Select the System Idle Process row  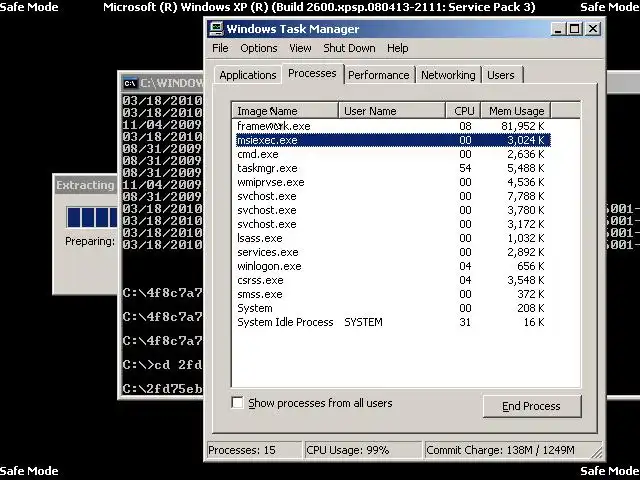click(x=393, y=322)
